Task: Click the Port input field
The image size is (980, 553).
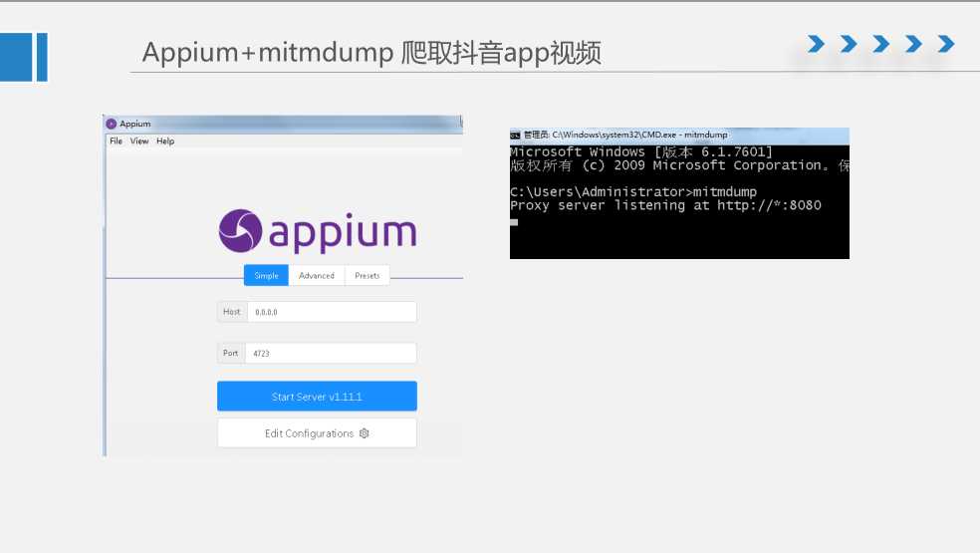Action: coord(331,353)
